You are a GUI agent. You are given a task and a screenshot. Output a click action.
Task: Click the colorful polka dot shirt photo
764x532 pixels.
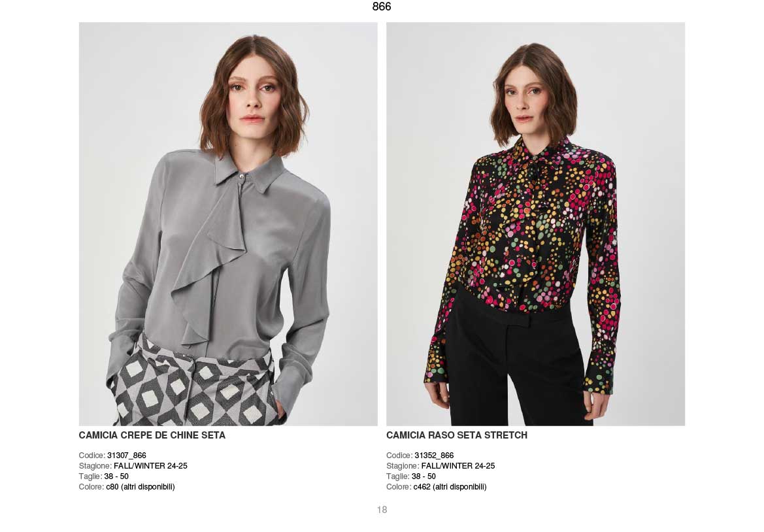(x=535, y=224)
